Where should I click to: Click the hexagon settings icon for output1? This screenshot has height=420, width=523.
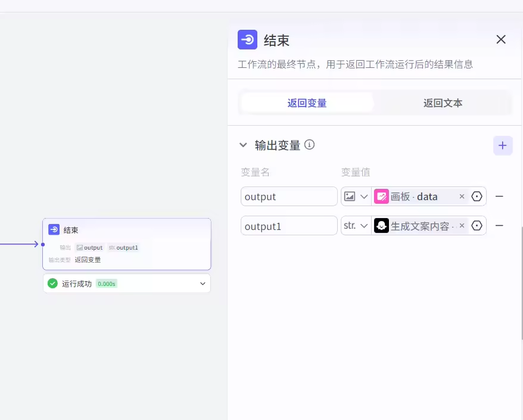477,226
